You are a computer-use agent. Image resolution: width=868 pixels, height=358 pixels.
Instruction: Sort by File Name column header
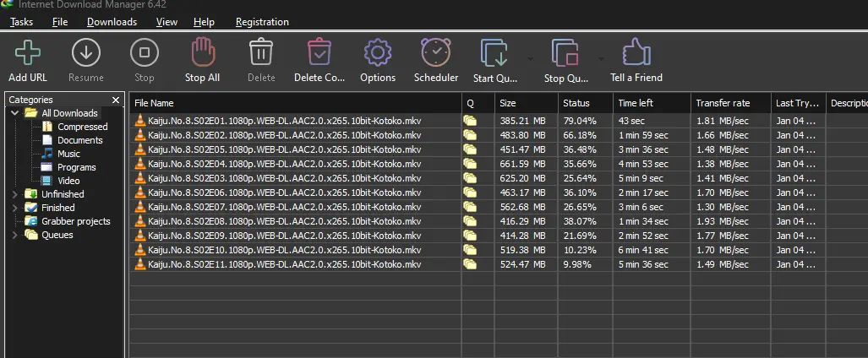[x=296, y=103]
